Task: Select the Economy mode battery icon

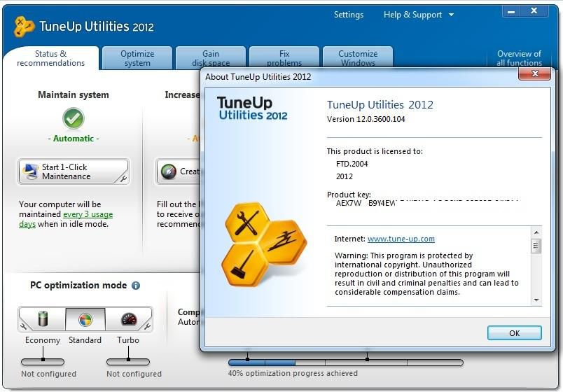Action: 43,318
